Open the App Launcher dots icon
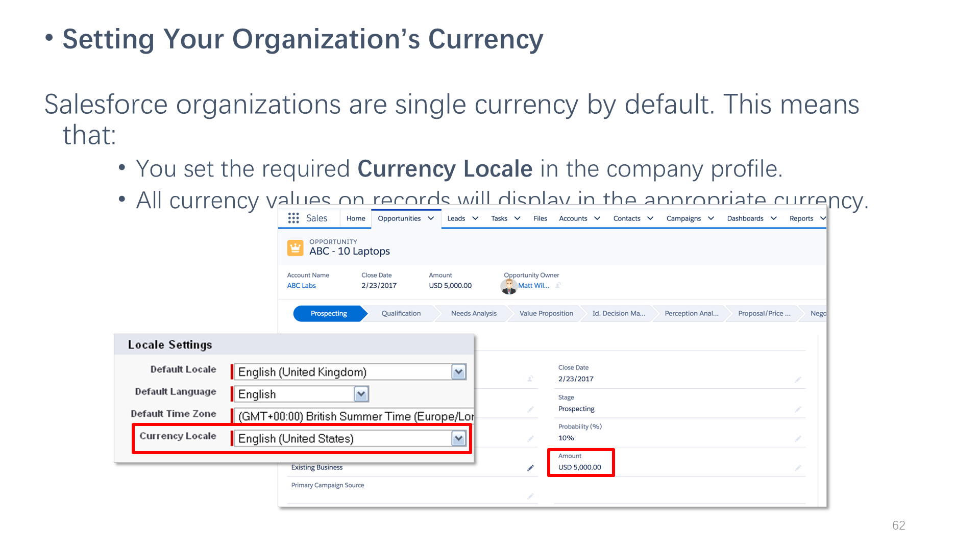Screen dimensions: 980x551 tap(293, 218)
